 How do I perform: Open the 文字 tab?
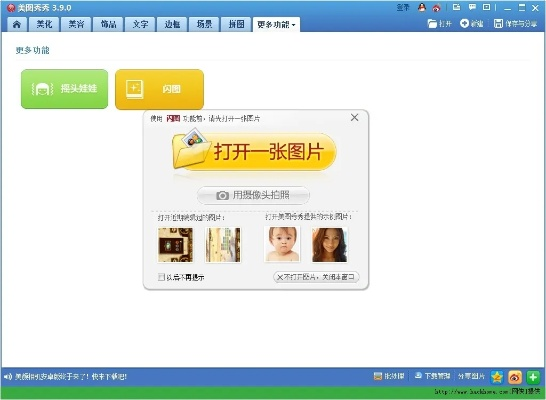click(x=140, y=24)
